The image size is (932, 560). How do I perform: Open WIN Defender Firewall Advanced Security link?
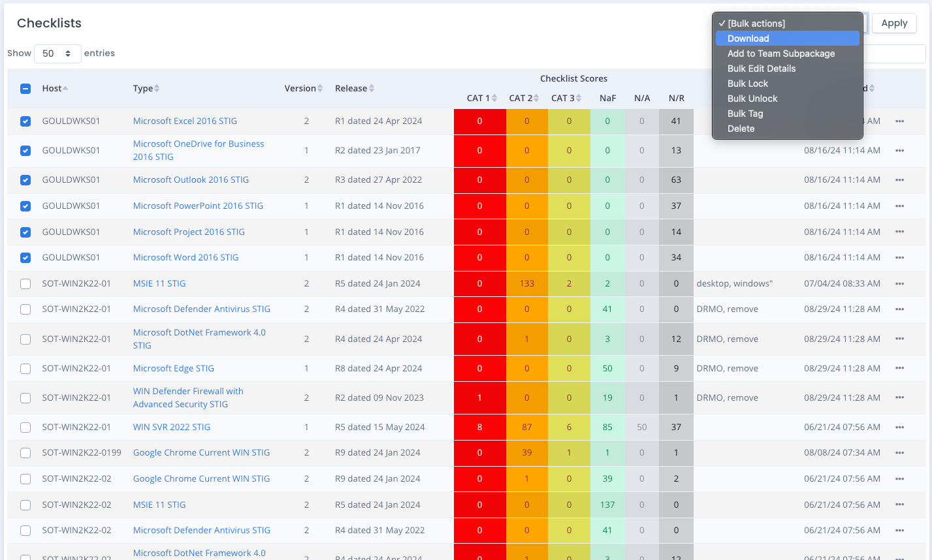(188, 398)
